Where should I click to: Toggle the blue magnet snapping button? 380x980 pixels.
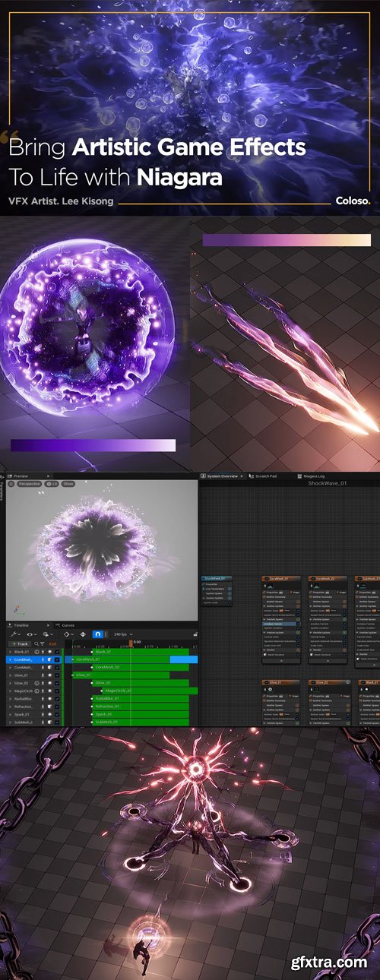[x=97, y=634]
